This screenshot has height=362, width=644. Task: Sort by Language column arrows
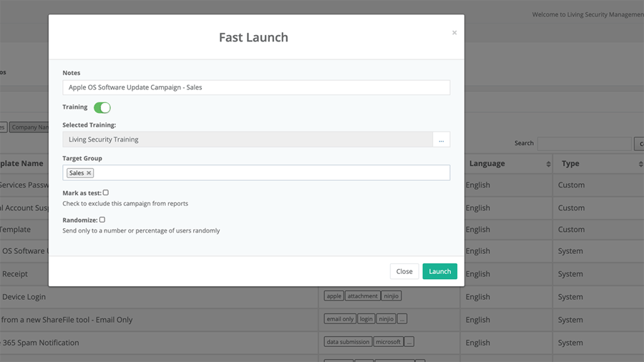(x=548, y=164)
